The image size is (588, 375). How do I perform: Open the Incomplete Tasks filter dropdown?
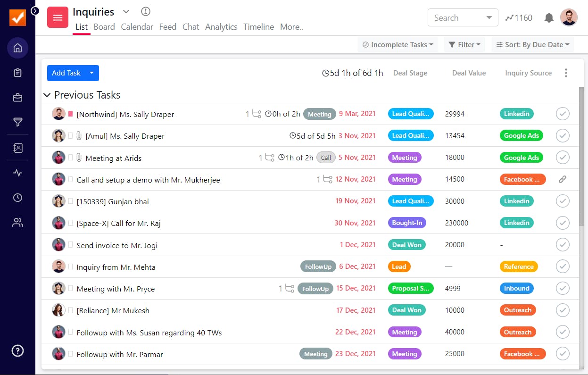[397, 44]
